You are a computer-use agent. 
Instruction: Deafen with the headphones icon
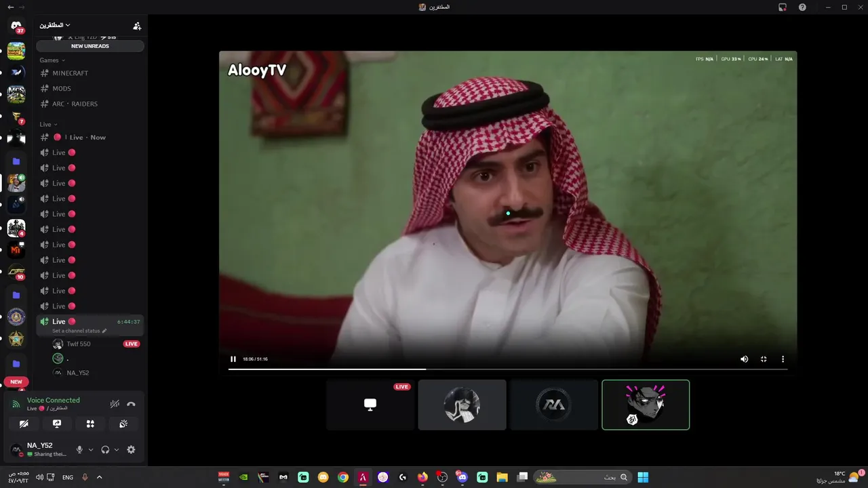click(x=105, y=449)
